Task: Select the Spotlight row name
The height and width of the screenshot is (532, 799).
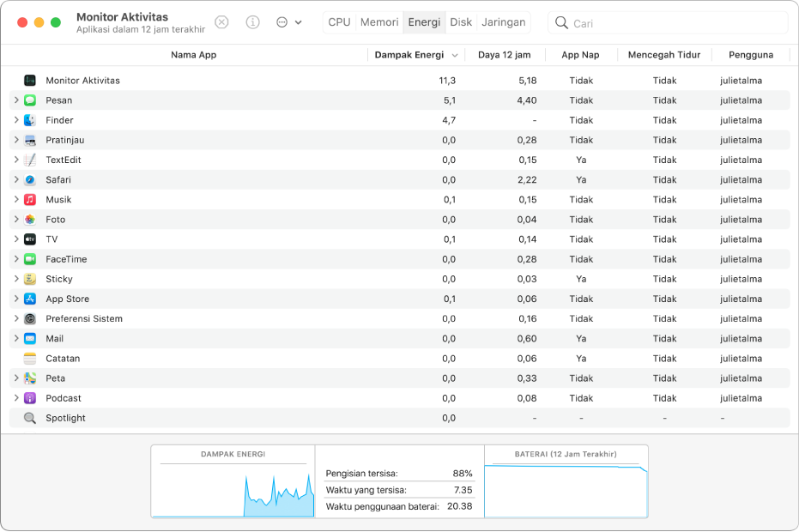Action: (x=66, y=419)
